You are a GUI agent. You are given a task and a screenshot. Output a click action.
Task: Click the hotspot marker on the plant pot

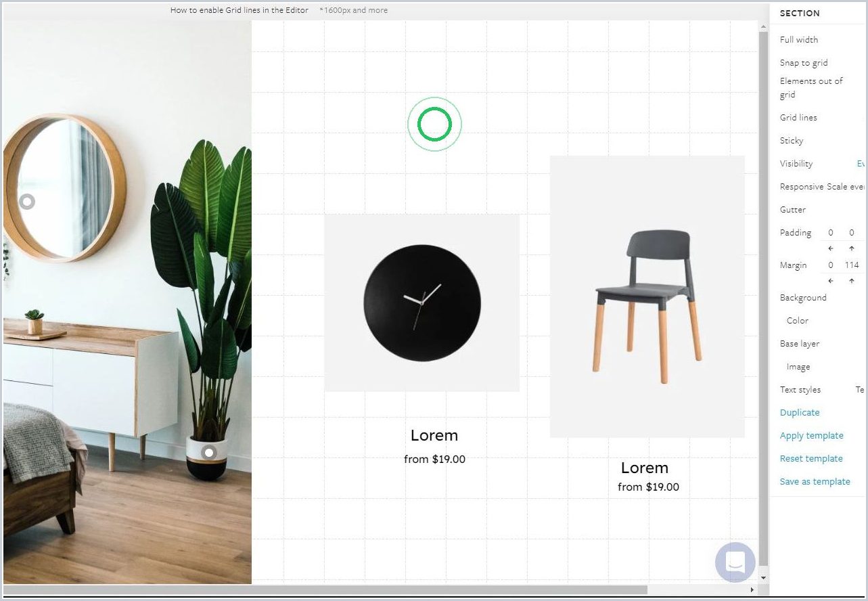click(210, 452)
